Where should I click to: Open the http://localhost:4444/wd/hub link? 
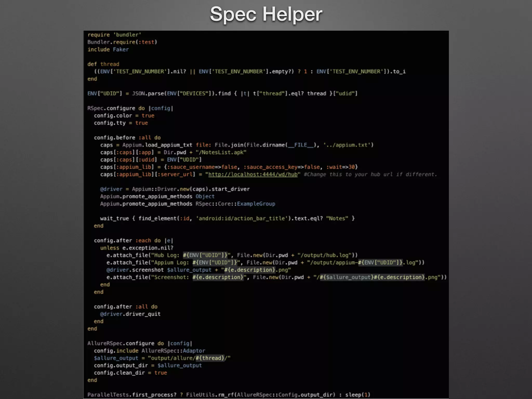tap(253, 174)
